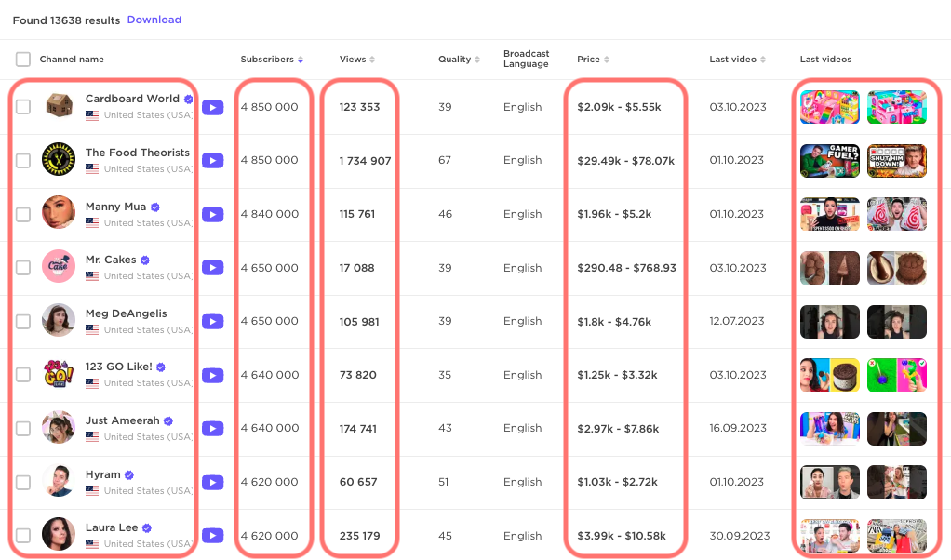The height and width of the screenshot is (560, 951).
Task: Open The Food Theorists channel name link
Action: 137,153
